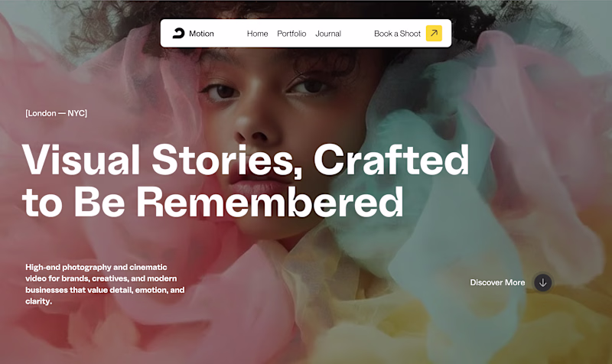This screenshot has height=364, width=612.
Task: Click the Motion brand name text
Action: 201,34
